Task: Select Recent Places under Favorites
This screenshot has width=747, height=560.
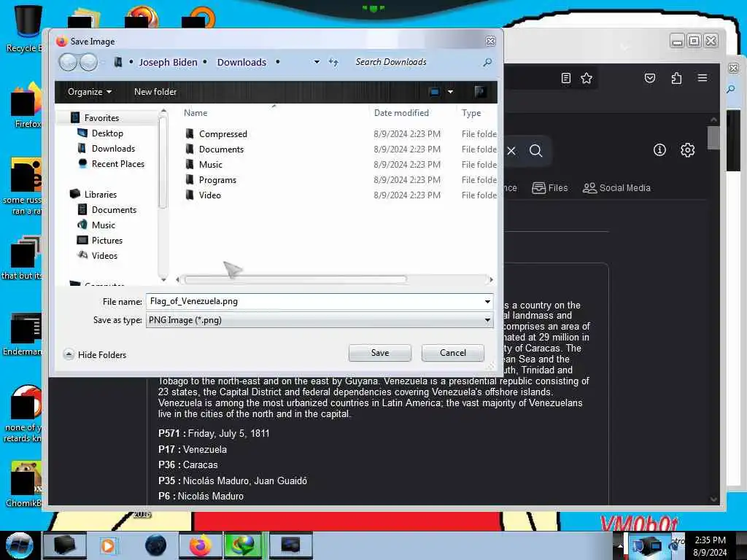Action: click(x=117, y=164)
